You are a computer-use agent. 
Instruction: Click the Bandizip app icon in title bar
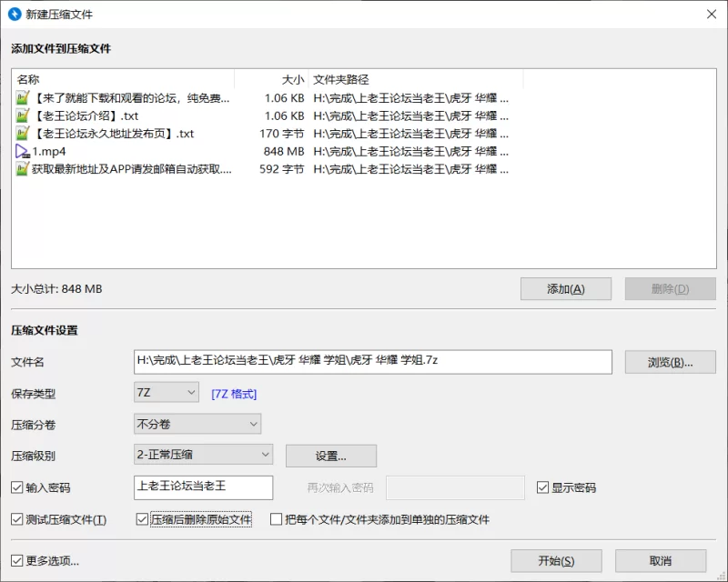[x=15, y=15]
